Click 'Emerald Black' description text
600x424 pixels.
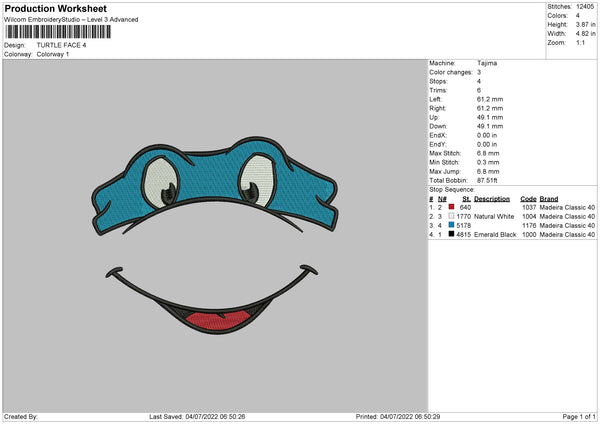coord(495,235)
